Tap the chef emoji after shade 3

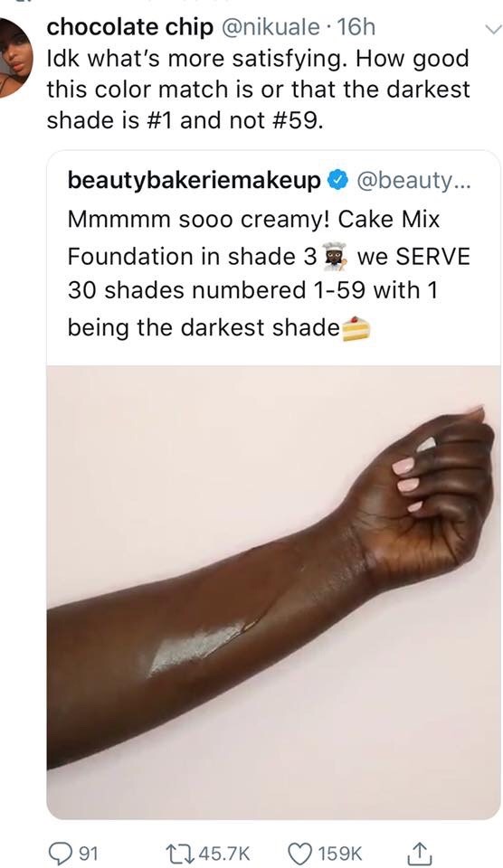335,256
